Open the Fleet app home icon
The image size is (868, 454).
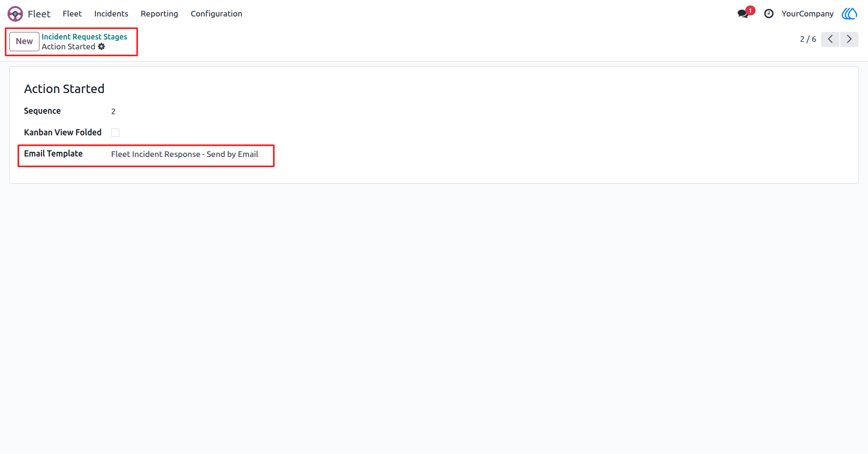pos(15,14)
